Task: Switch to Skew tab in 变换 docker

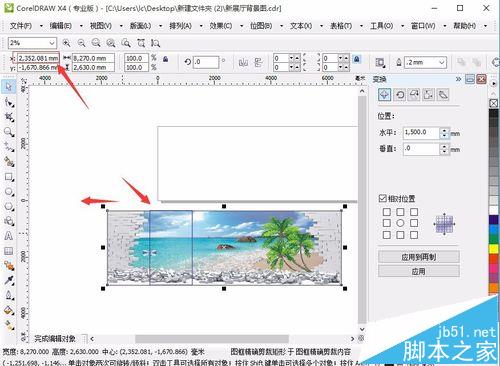Action: [443, 95]
